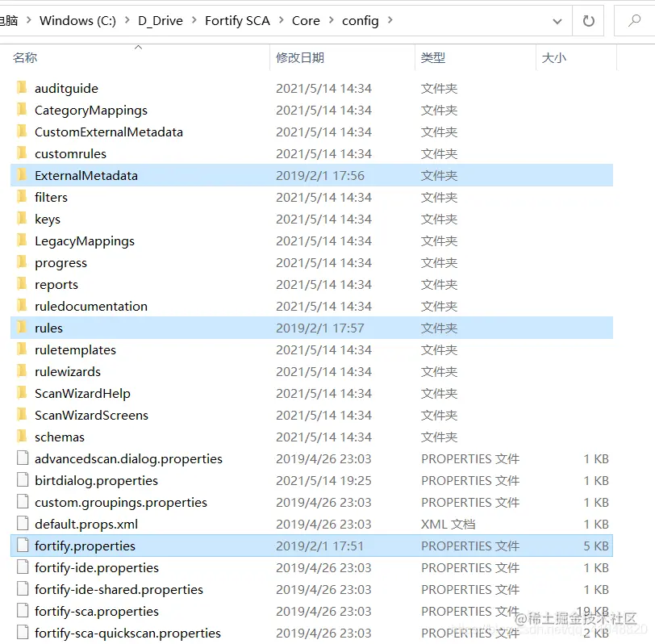Click the customrules folder icon

tap(22, 153)
